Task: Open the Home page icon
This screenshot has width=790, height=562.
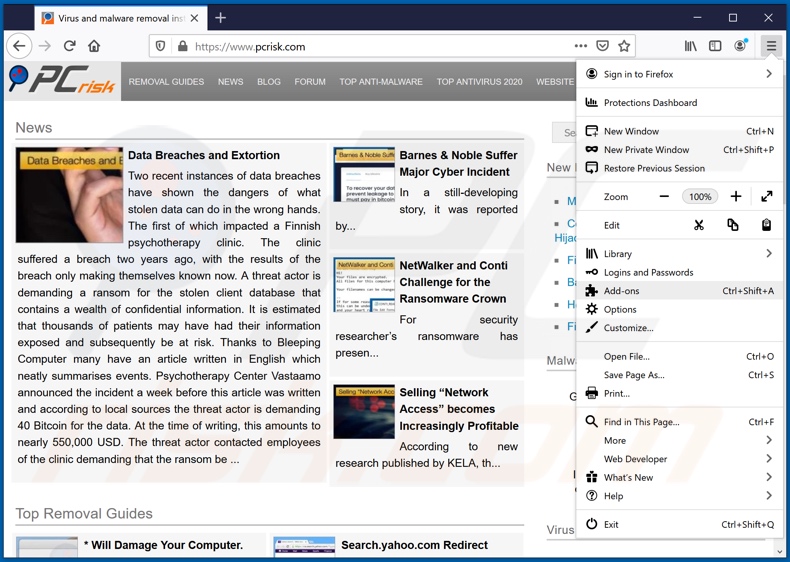Action: tap(94, 46)
